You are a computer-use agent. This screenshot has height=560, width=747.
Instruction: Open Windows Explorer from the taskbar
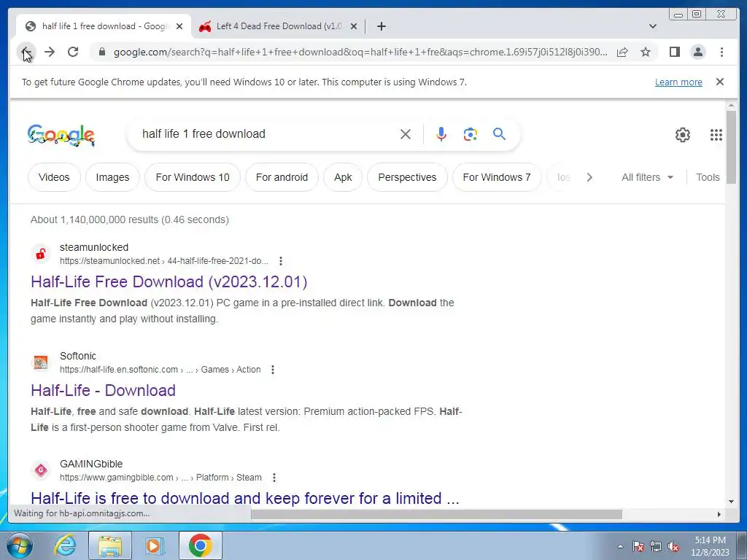(109, 545)
